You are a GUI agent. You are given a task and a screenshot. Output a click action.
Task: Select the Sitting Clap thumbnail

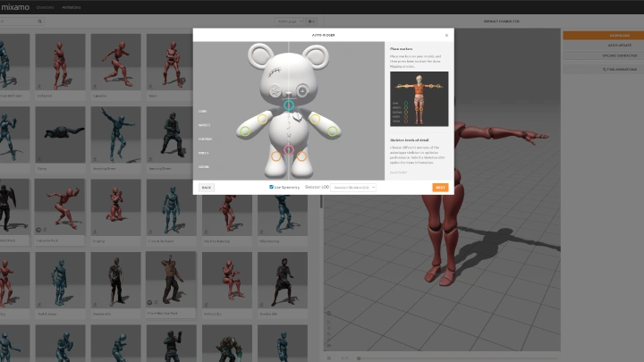[x=227, y=280]
